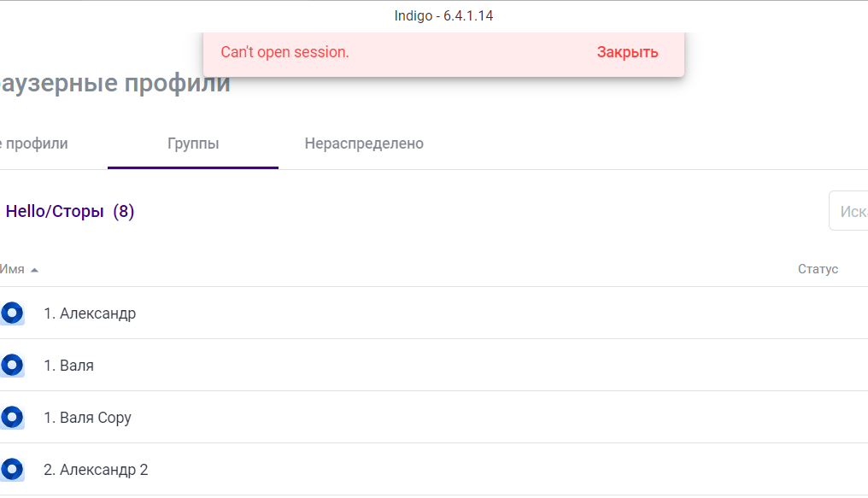Select profile 2. Александр 2
Screen dimensions: 868x498
(434, 469)
